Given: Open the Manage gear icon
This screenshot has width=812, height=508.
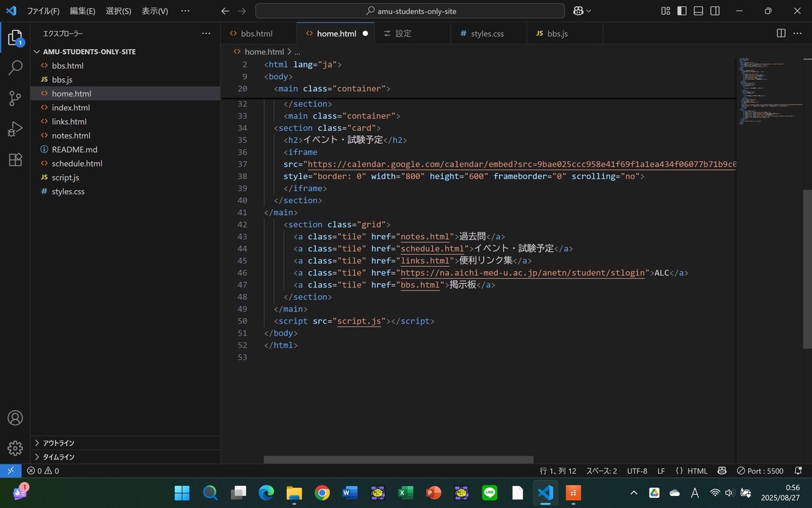Looking at the screenshot, I should [x=15, y=448].
